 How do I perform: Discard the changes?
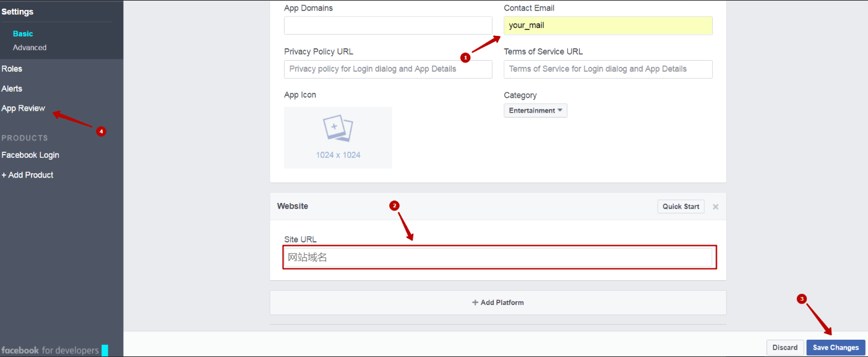pos(785,348)
